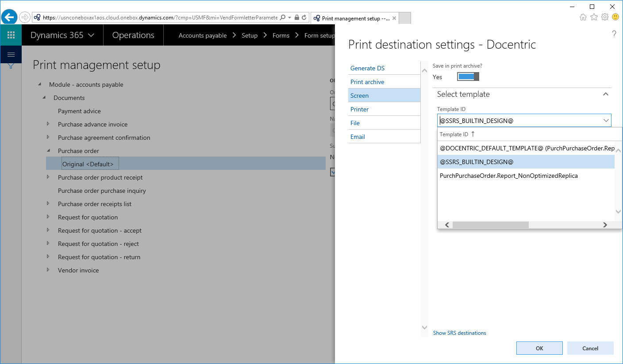The width and height of the screenshot is (623, 364).
Task: Collapse Module - accounts payable node
Action: pos(39,84)
